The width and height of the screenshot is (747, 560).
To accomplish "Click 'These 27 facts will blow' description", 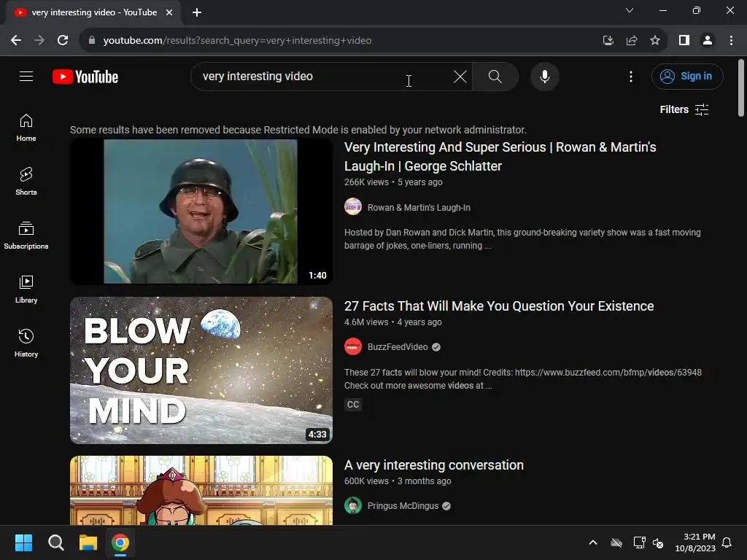I will click(x=523, y=379).
